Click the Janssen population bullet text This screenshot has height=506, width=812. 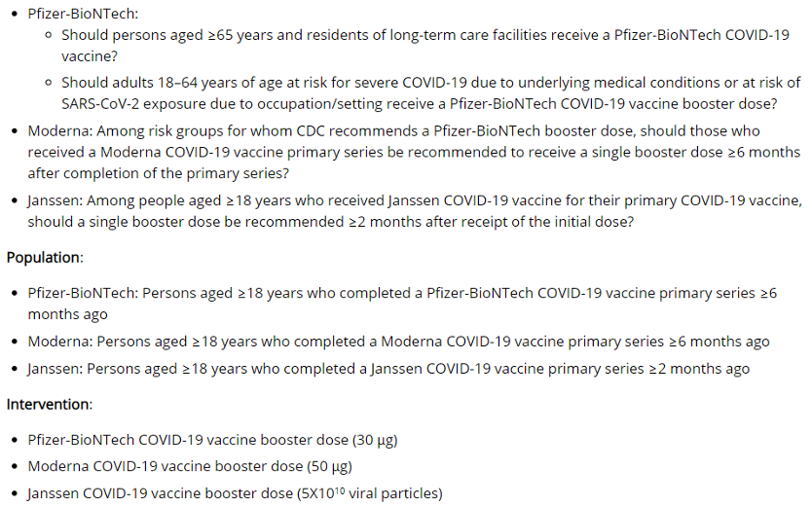click(388, 369)
